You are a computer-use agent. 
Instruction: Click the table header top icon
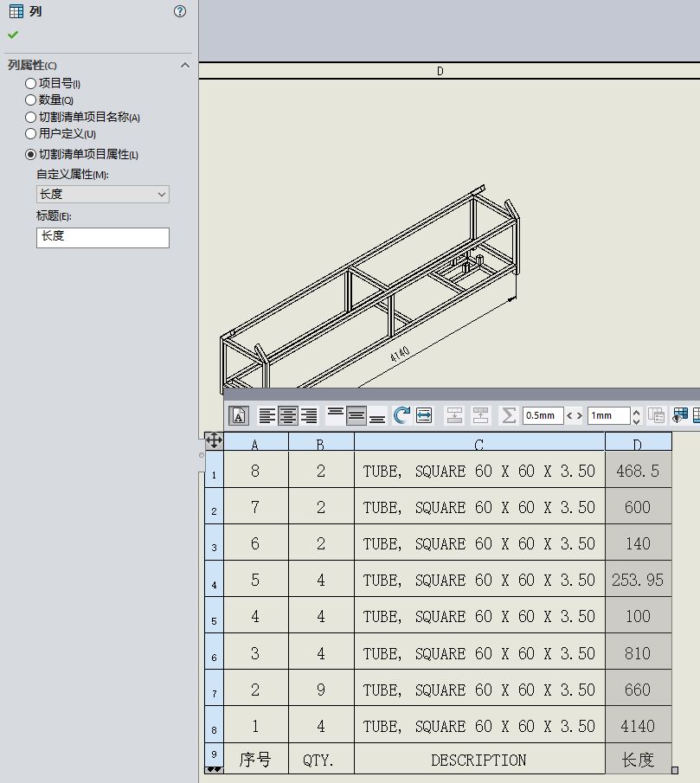[x=480, y=415]
